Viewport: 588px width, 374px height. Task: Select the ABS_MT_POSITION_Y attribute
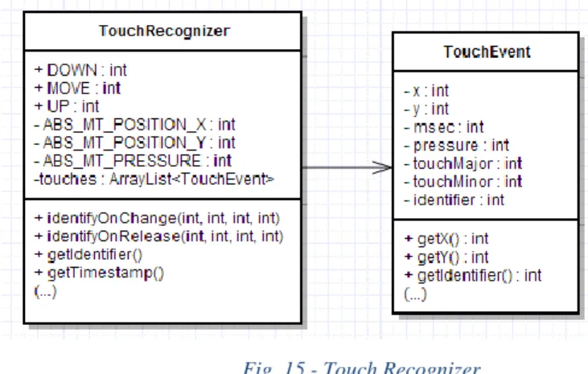click(x=134, y=143)
